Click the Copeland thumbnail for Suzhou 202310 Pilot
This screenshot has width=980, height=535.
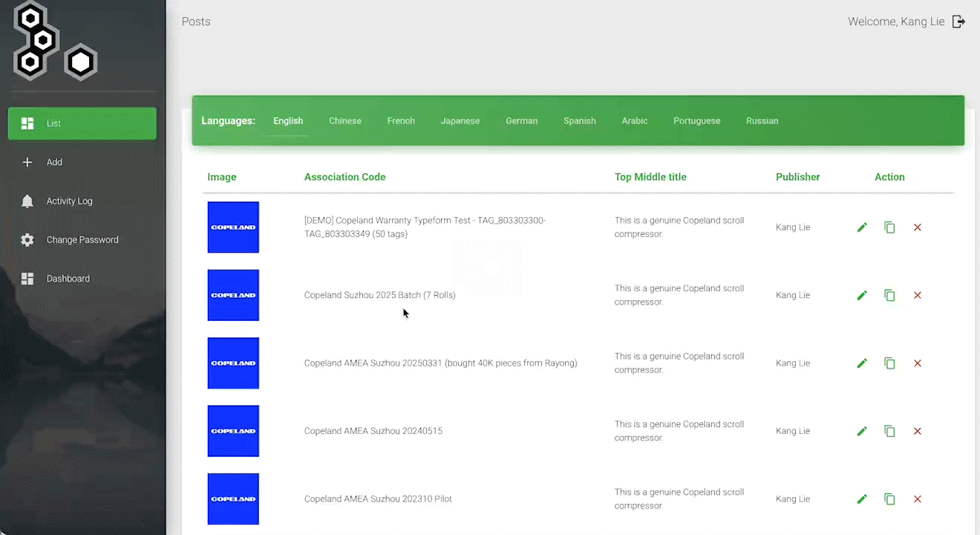tap(233, 499)
